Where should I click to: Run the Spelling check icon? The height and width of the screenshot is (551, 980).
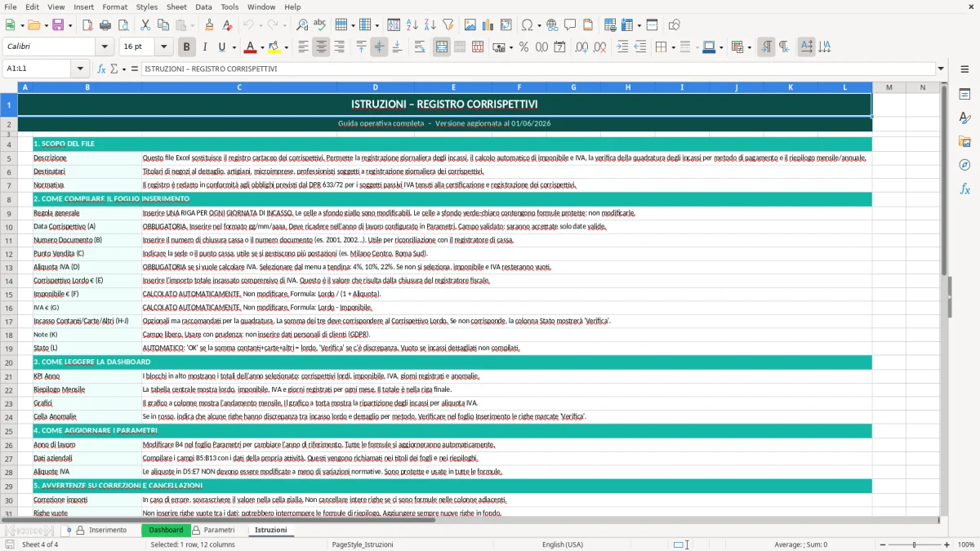[x=320, y=25]
